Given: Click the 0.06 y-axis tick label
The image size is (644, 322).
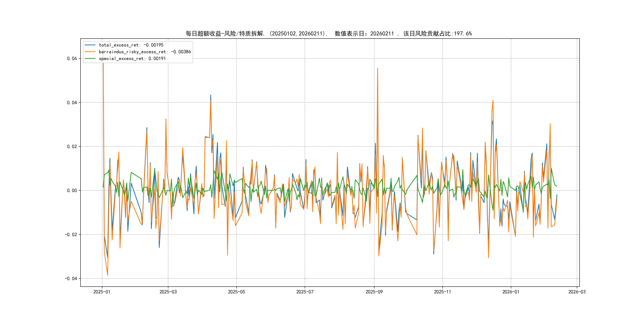Looking at the screenshot, I should click(x=72, y=58).
